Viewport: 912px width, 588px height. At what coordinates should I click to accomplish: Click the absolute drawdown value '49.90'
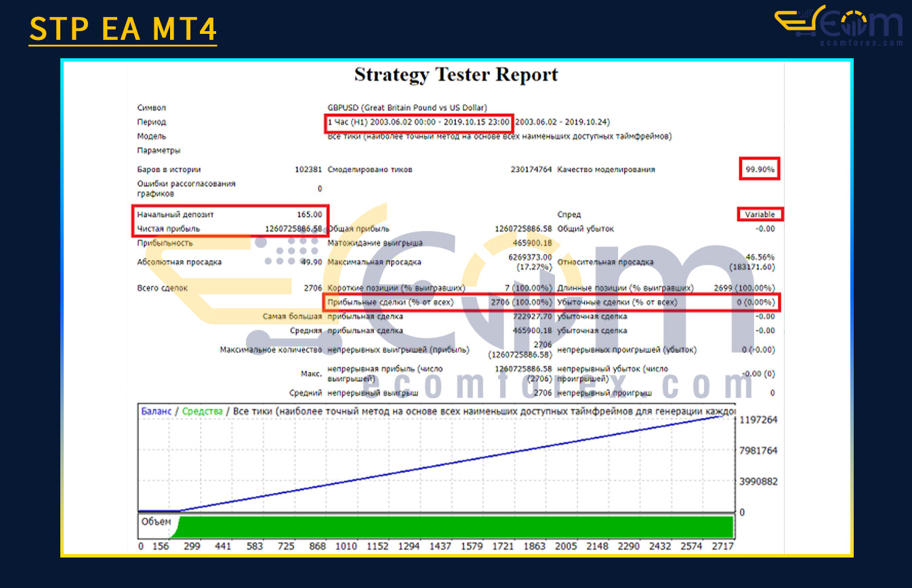pyautogui.click(x=311, y=261)
